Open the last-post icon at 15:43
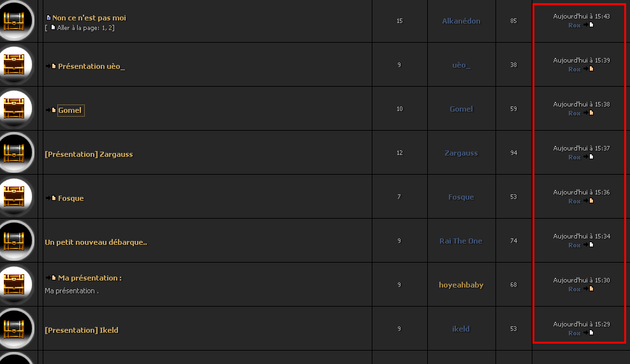This screenshot has height=364, width=630. [x=589, y=25]
